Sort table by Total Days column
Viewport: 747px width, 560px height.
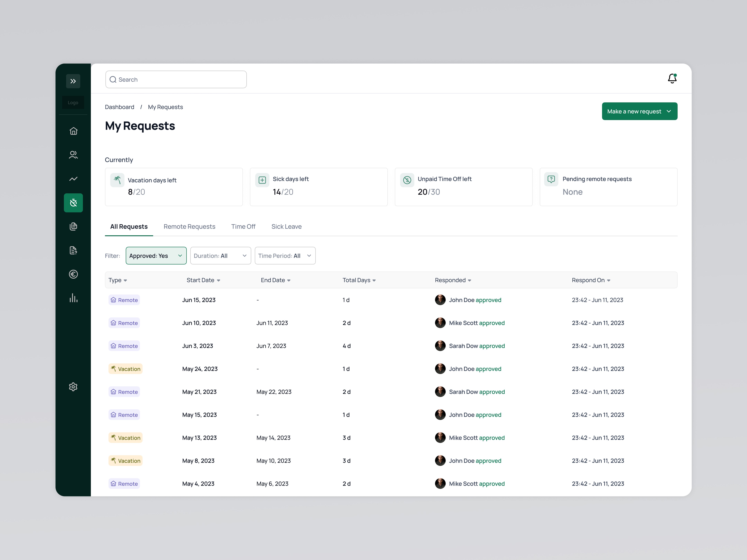click(x=359, y=280)
